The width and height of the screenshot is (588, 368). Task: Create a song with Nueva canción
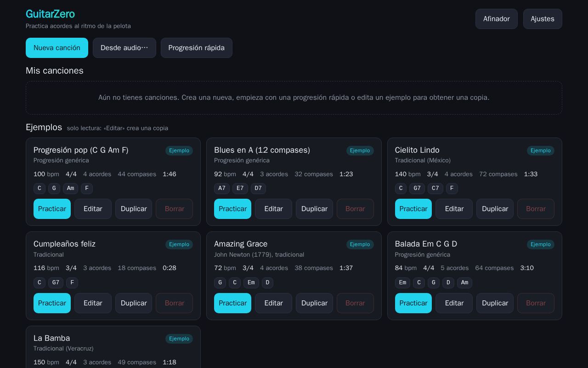[x=57, y=48]
